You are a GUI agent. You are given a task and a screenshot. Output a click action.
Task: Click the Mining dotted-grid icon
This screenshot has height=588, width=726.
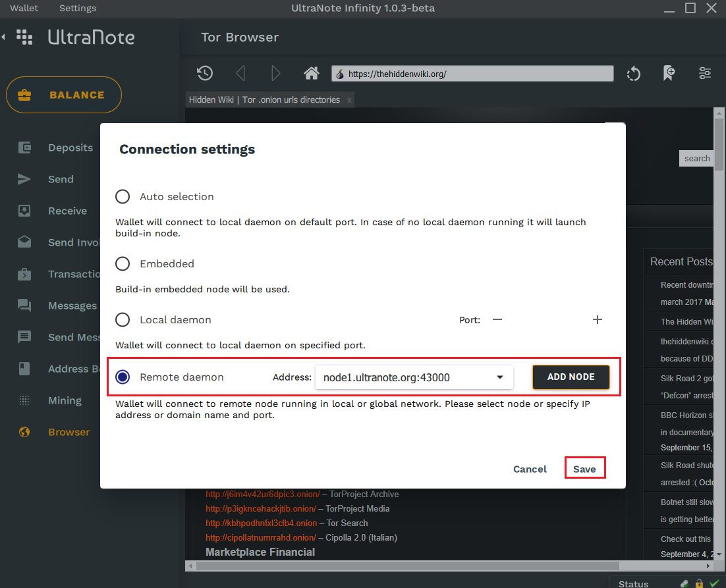click(x=24, y=400)
